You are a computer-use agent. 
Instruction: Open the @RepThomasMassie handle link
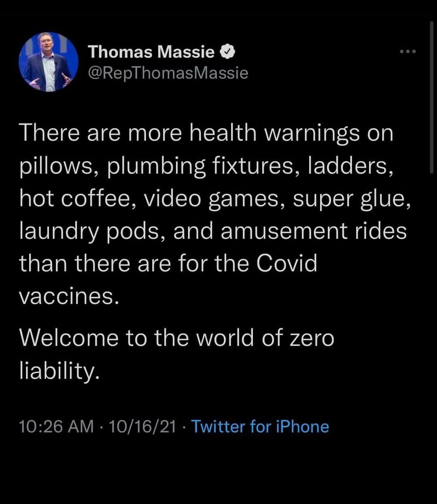(168, 73)
